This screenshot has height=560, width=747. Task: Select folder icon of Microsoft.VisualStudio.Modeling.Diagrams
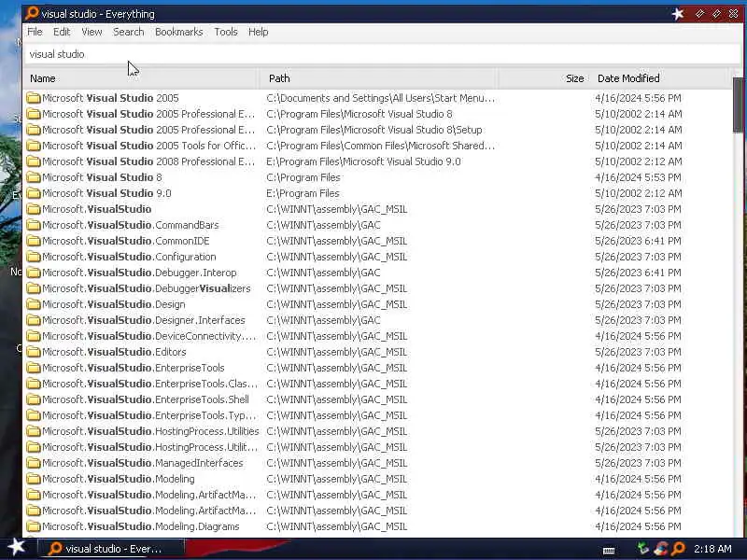pyautogui.click(x=34, y=526)
